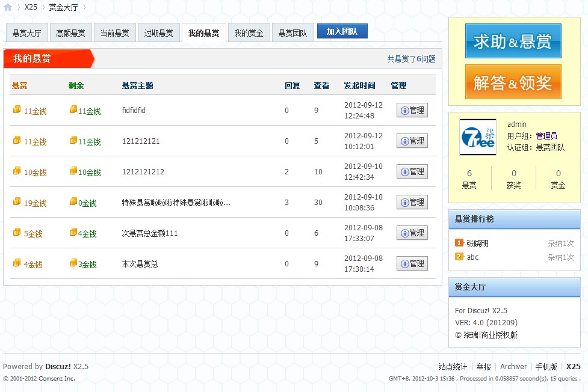Click the home icon in breadcrumb
The image size is (588, 392).
(8, 7)
